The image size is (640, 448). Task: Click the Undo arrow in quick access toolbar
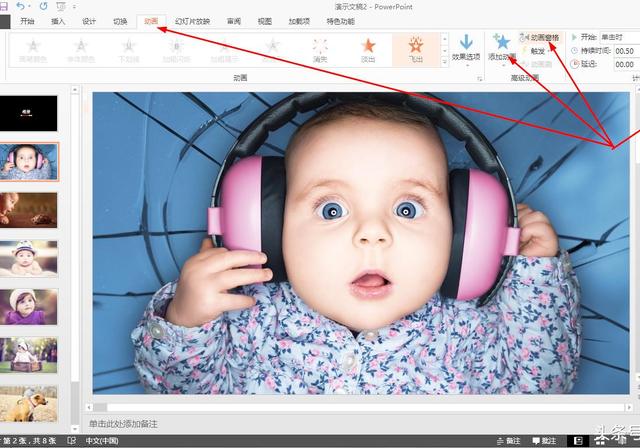(21, 6)
